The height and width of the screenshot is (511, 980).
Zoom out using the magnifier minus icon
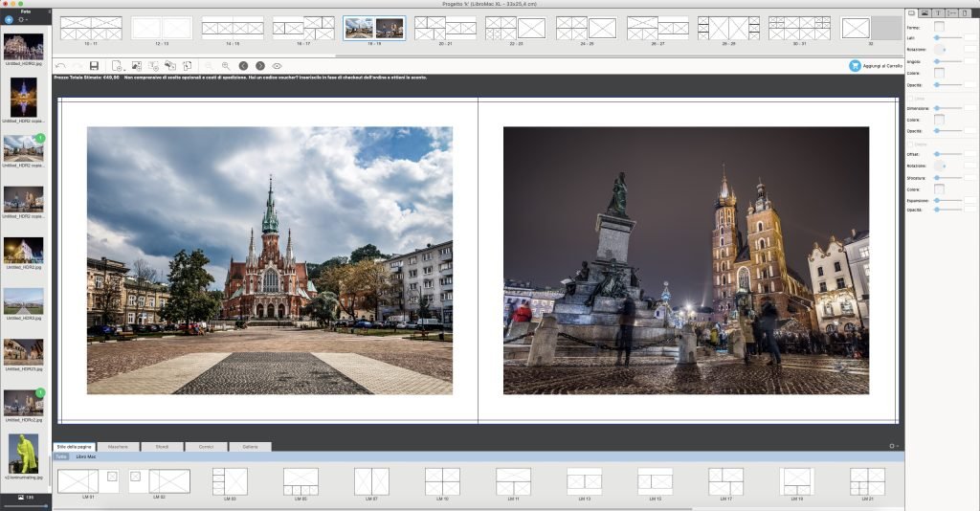[x=209, y=66]
